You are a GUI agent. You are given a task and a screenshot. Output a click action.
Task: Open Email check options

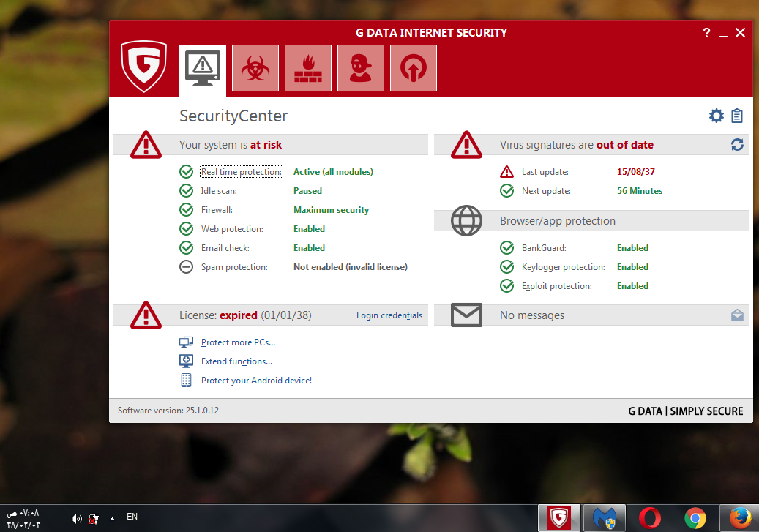click(x=225, y=248)
